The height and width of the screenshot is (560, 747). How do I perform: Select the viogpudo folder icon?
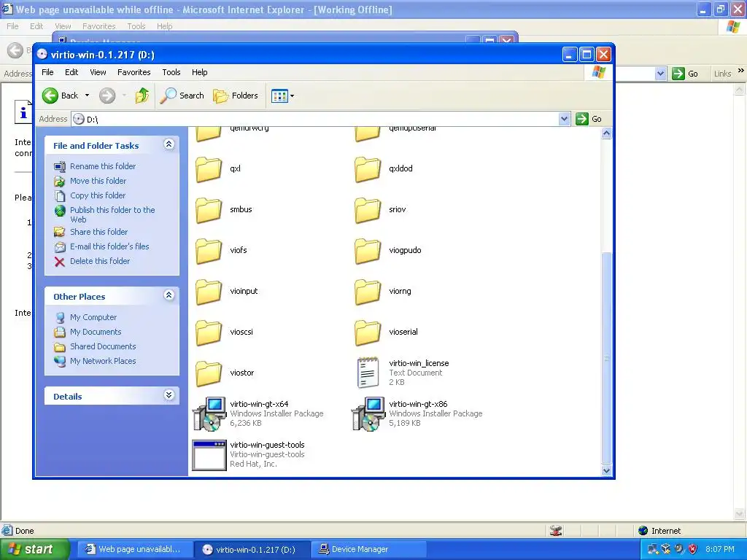368,251
